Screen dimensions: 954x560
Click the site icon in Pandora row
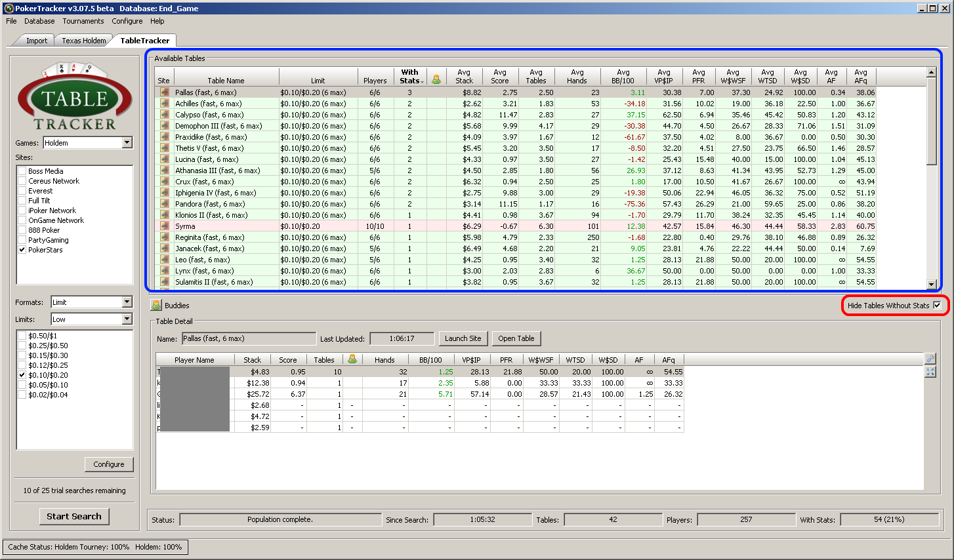click(165, 204)
